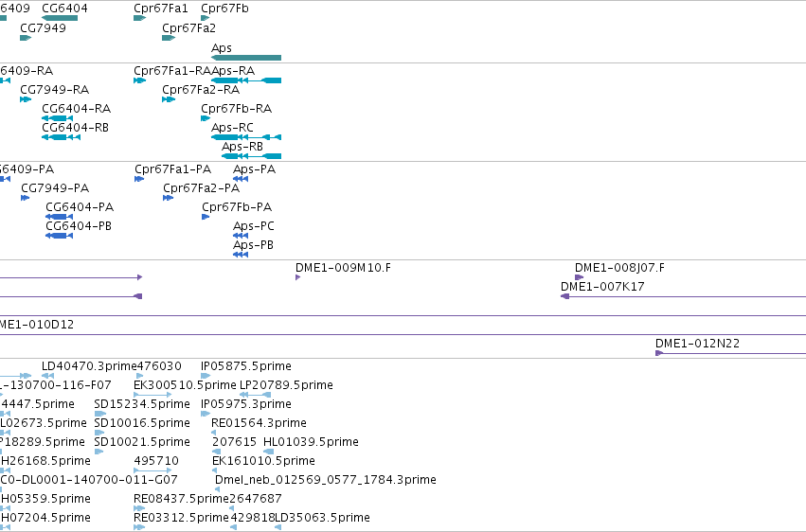
Task: Open the DME1-012N22 BAC label
Action: (697, 344)
